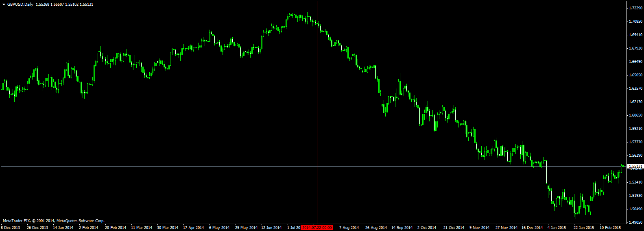
Task: Click the 16 Dec 2014 date label
Action: 532,228
